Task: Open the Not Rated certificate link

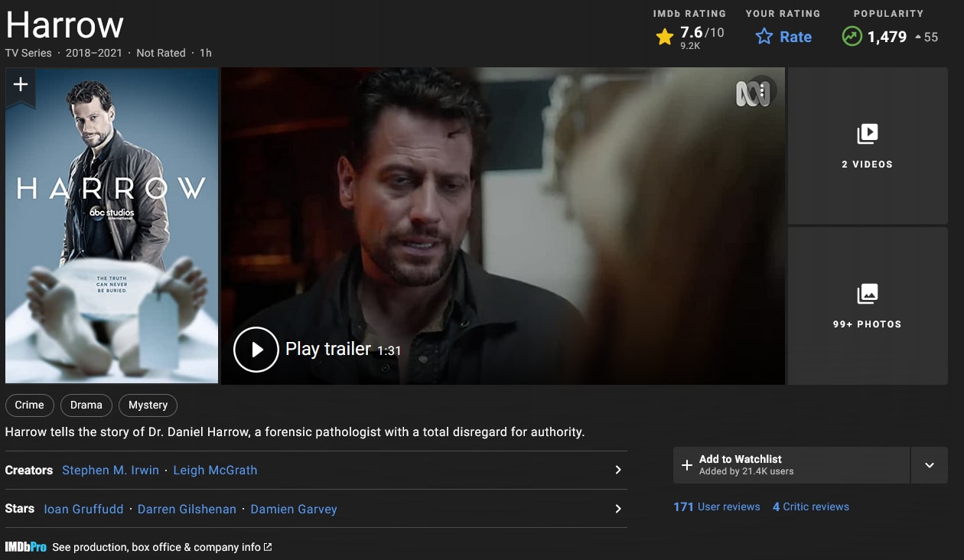Action: [161, 53]
